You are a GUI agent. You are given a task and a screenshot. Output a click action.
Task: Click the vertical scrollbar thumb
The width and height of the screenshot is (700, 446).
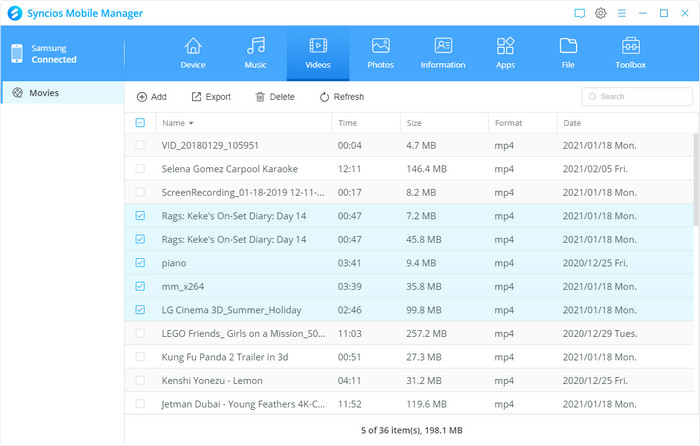tap(696, 179)
